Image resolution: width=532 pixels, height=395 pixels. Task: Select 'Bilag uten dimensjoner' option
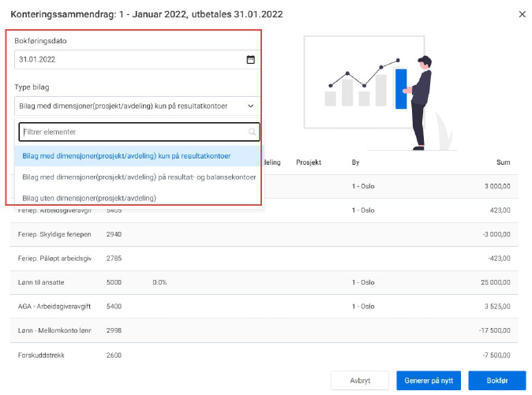pos(88,198)
